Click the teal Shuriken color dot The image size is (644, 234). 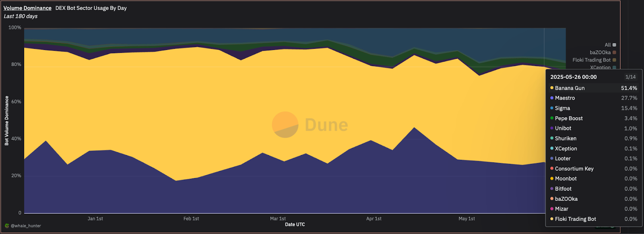coord(552,138)
